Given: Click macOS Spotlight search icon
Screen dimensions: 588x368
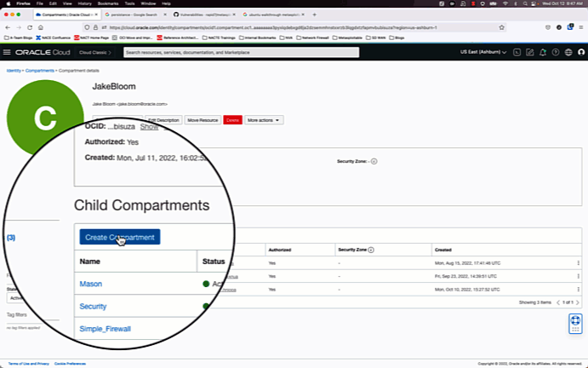Looking at the screenshot, I should point(525,3).
